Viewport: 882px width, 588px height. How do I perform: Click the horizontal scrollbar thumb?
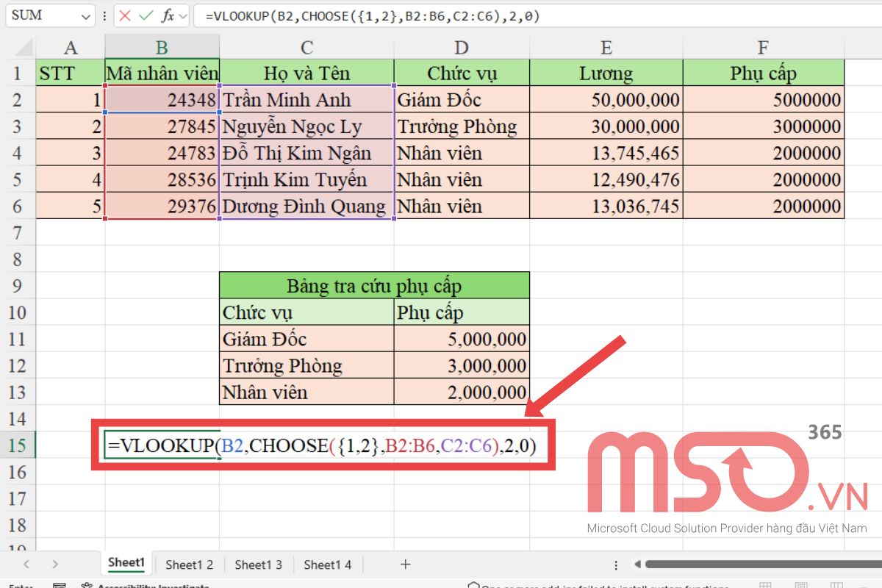click(x=763, y=564)
